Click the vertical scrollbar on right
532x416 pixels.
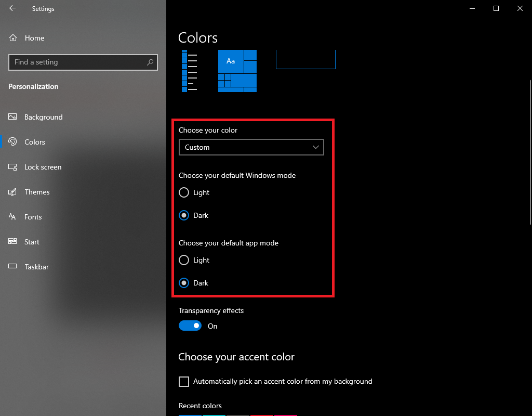(x=530, y=152)
